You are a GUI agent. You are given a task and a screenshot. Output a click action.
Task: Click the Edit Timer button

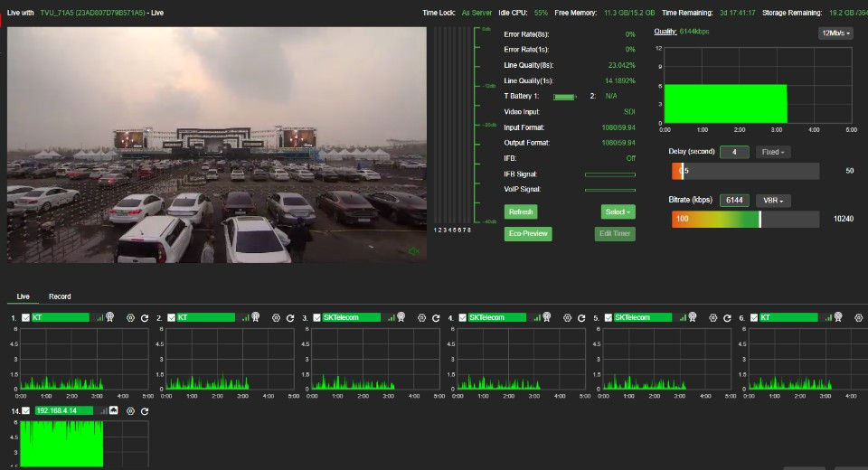[x=615, y=233]
